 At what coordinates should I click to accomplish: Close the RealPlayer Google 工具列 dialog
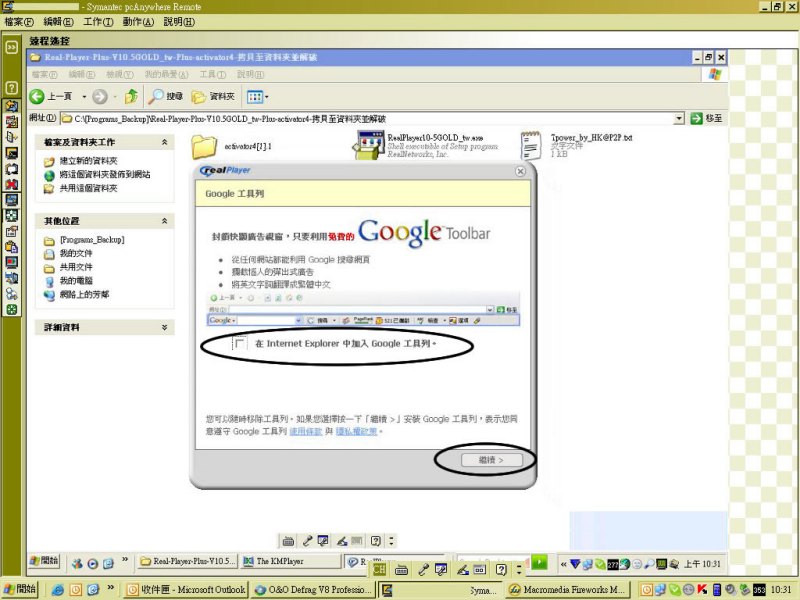pyautogui.click(x=520, y=171)
